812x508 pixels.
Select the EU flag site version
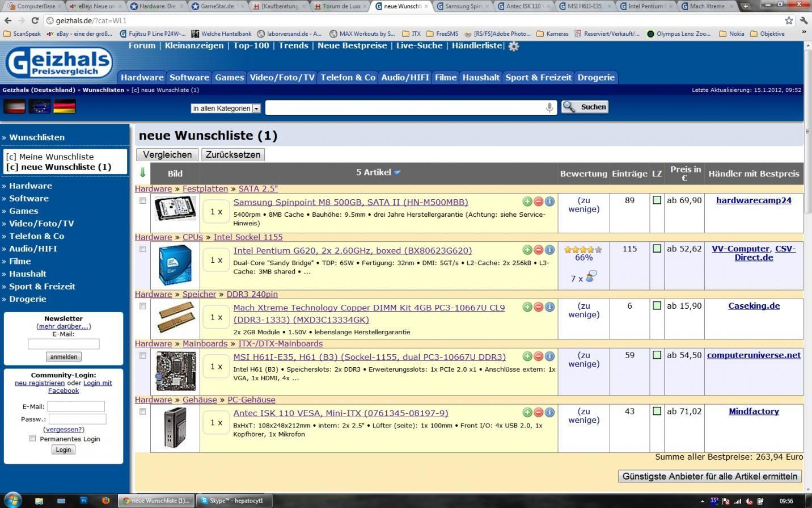point(40,106)
